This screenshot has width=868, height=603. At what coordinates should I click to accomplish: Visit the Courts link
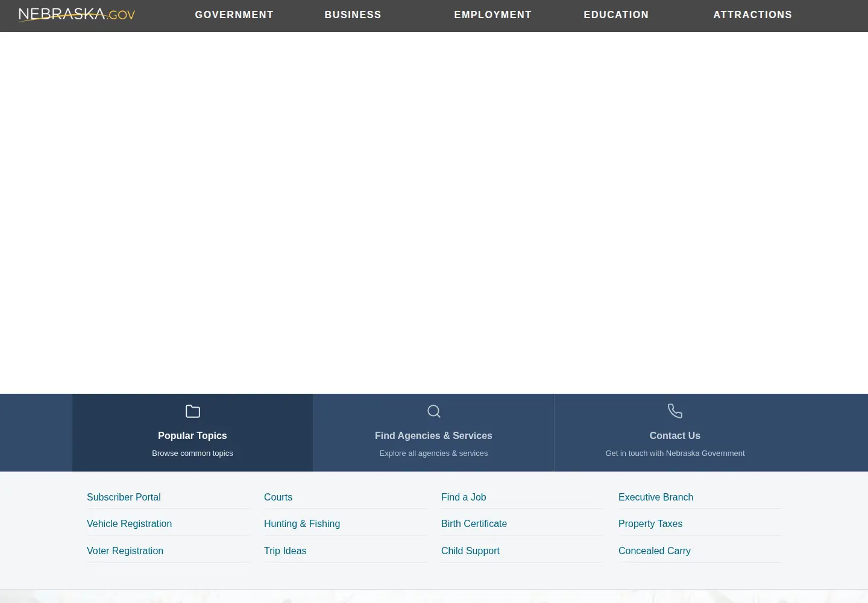click(278, 497)
